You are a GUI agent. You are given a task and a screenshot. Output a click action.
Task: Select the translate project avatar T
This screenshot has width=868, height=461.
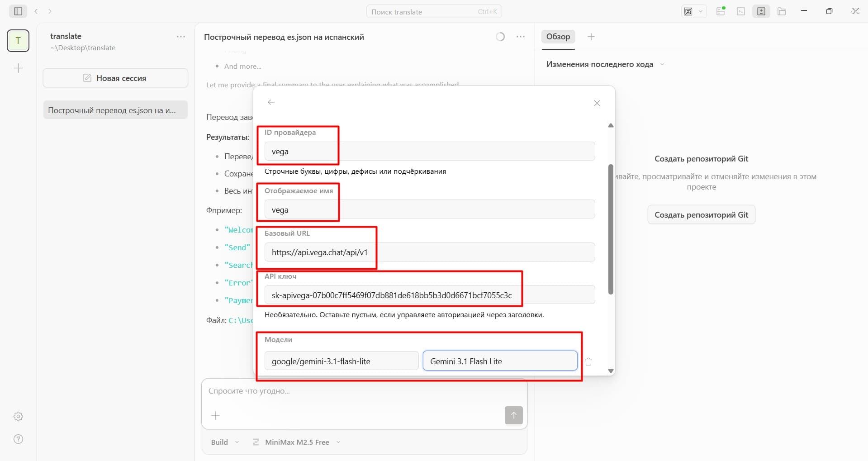[18, 41]
